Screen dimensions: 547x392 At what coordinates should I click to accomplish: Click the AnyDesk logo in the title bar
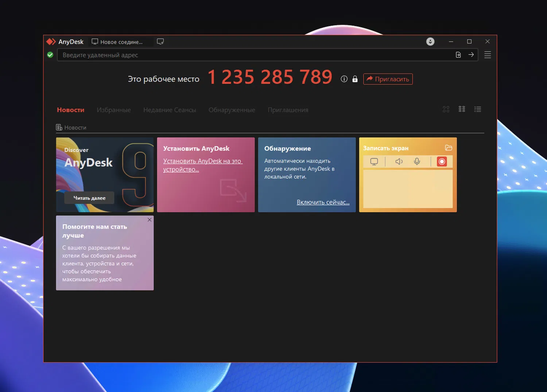51,42
